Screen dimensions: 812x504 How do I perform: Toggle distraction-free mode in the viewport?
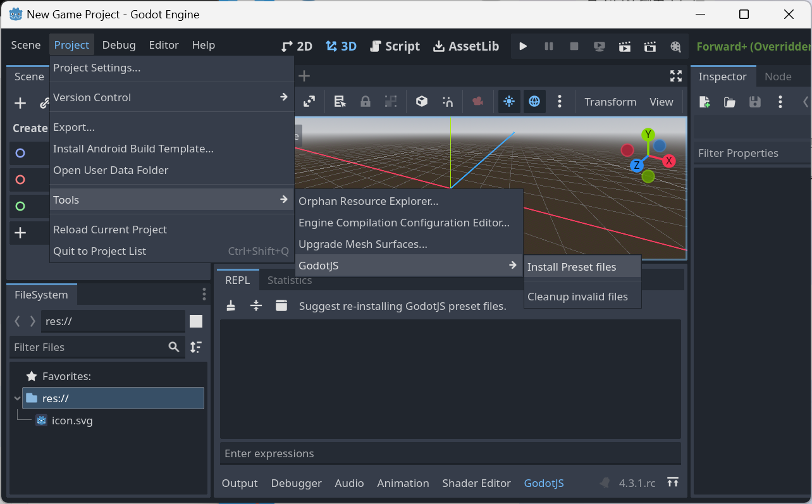pos(676,77)
